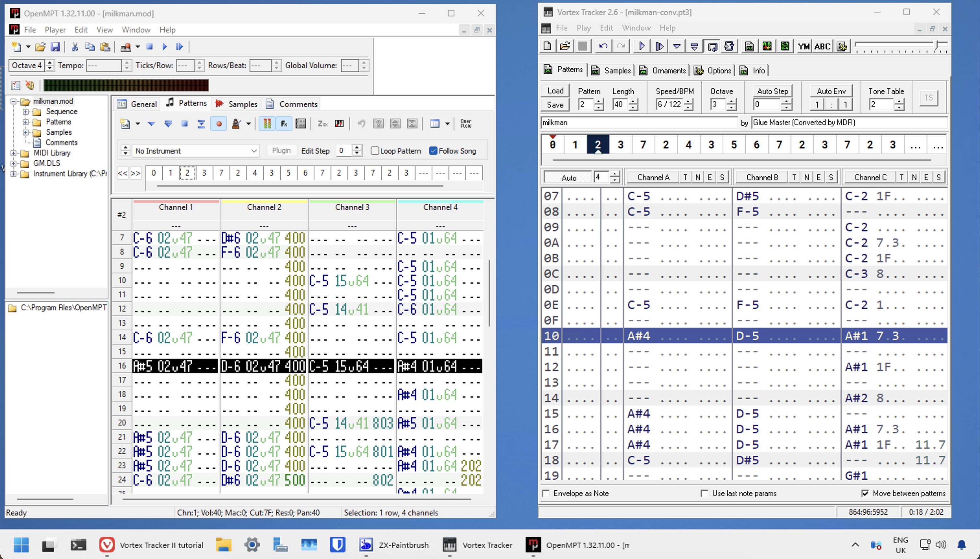This screenshot has height=559, width=980.
Task: Click the OpenMPT Cut scissors icon
Action: [x=75, y=47]
